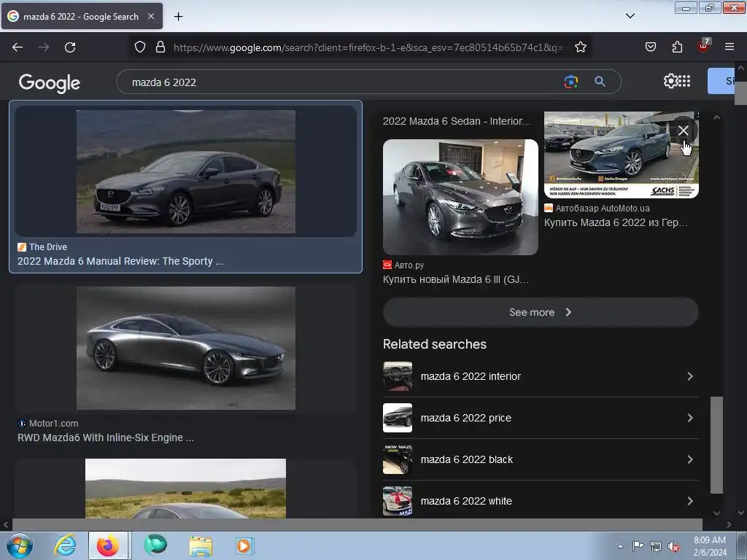Open Motor1.com concept car thumbnail
The height and width of the screenshot is (560, 747).
click(186, 348)
